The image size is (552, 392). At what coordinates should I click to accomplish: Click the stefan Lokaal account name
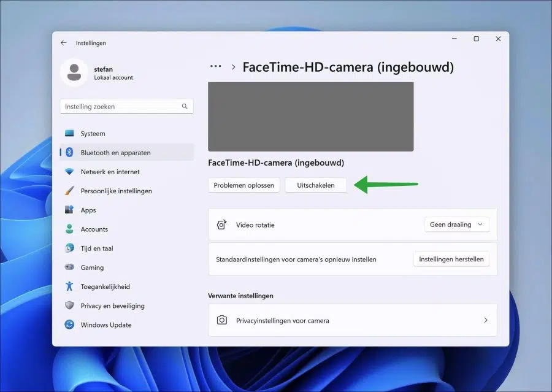pos(113,73)
